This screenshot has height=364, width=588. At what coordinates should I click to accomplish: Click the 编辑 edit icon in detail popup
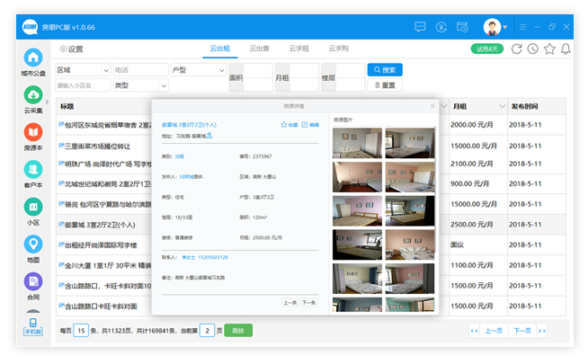tap(305, 124)
